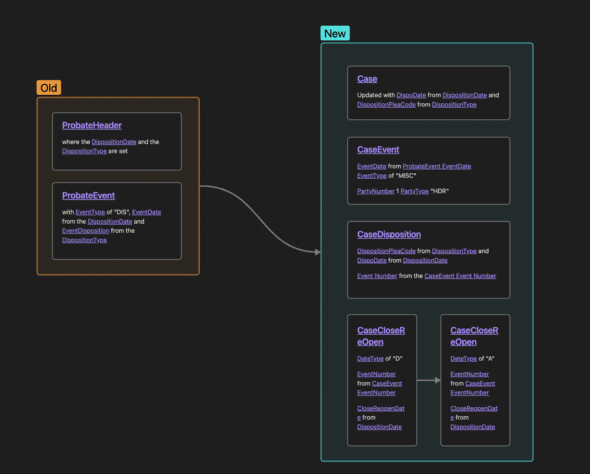The width and height of the screenshot is (590, 474).
Task: Click the "HDR" text in CaseEvent card
Action: (439, 191)
